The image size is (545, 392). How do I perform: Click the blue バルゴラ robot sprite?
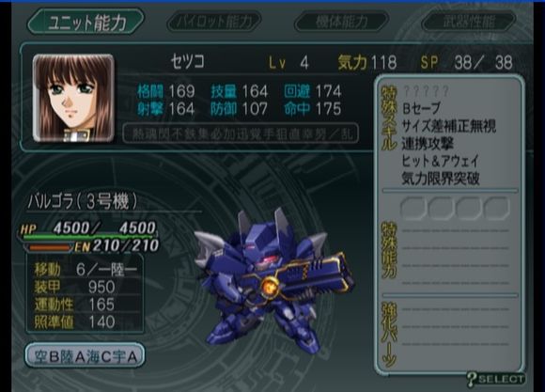tap(273, 278)
